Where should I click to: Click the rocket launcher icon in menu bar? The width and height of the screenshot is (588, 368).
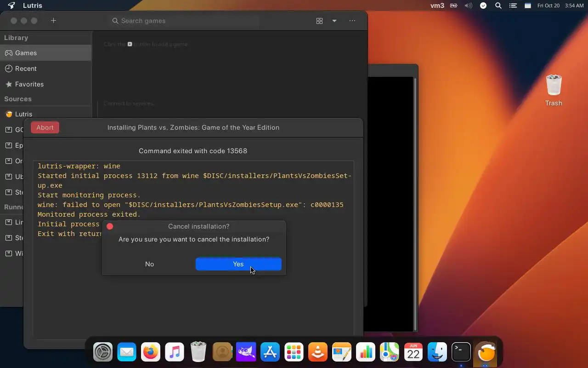click(11, 6)
